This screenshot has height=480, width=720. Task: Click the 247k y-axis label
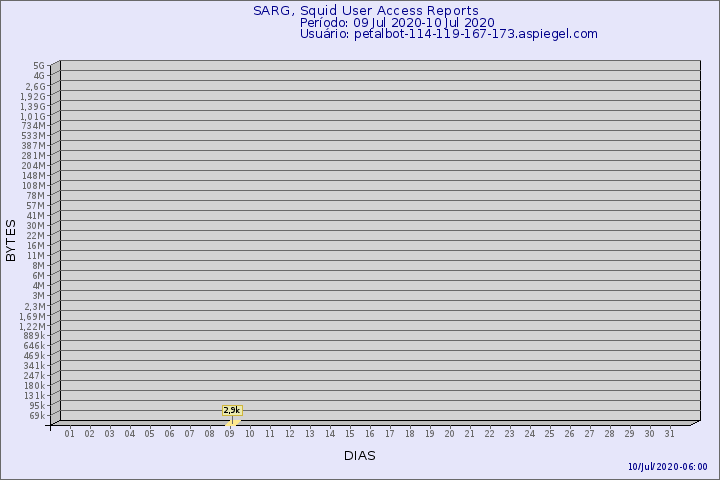click(34, 376)
